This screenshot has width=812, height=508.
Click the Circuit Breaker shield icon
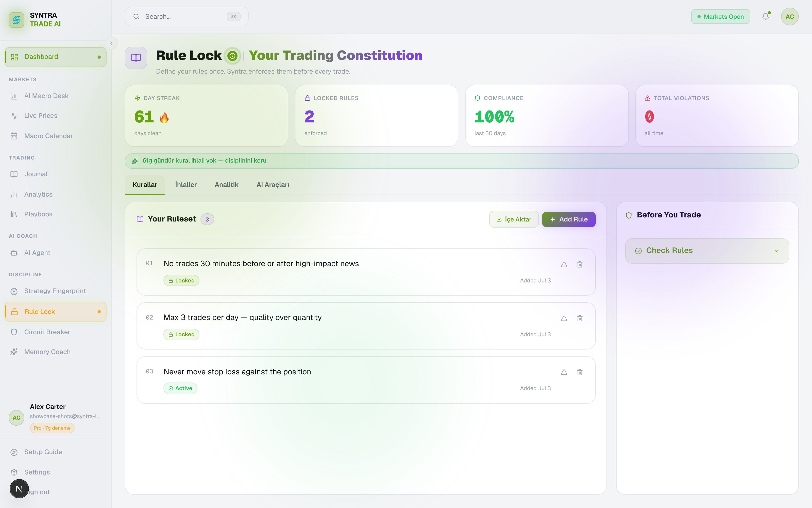14,332
